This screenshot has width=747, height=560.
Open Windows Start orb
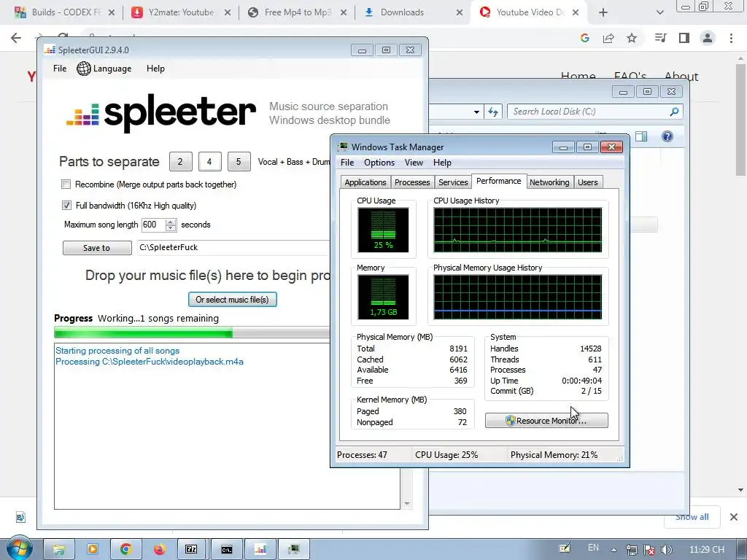18,549
